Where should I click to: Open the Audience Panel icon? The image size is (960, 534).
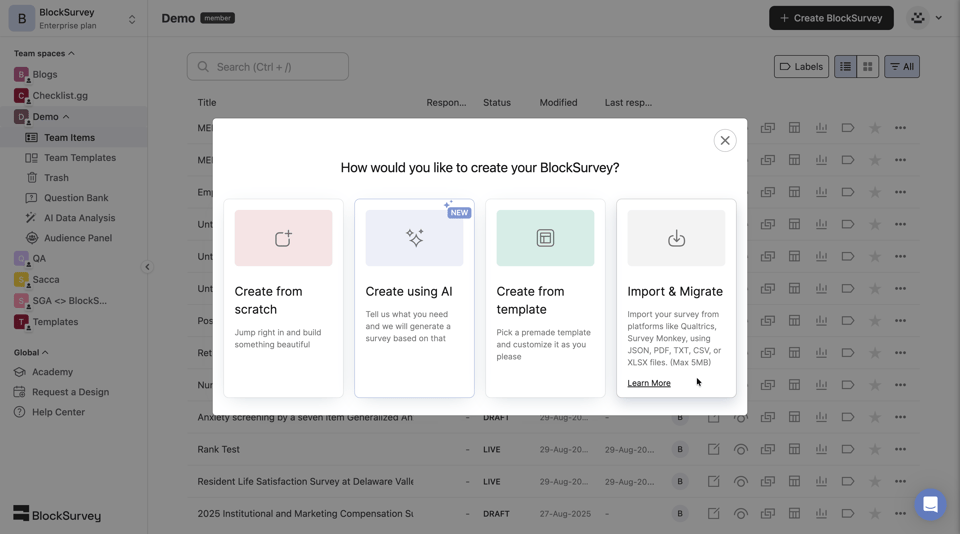pyautogui.click(x=31, y=238)
